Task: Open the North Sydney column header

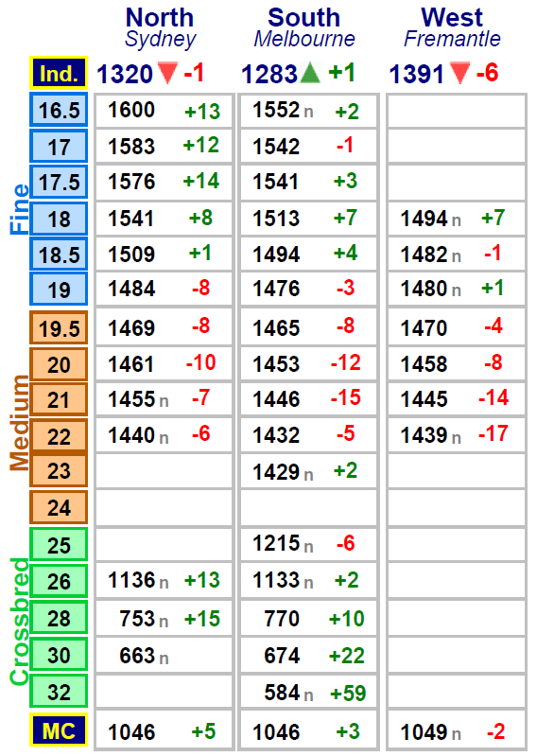Action: [x=160, y=27]
